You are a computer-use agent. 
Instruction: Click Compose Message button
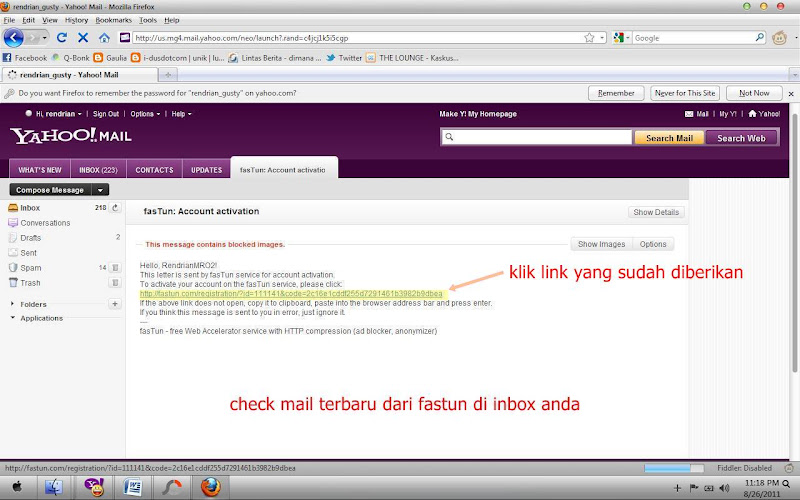[50, 190]
